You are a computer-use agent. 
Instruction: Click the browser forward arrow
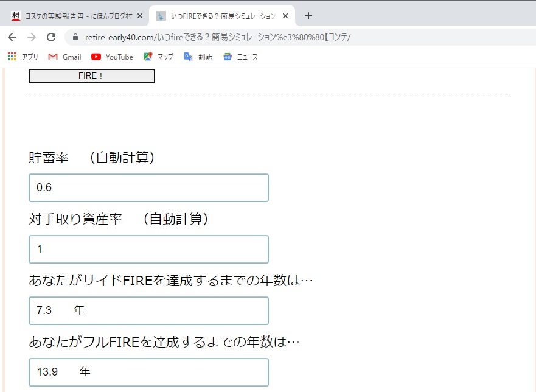coord(32,37)
